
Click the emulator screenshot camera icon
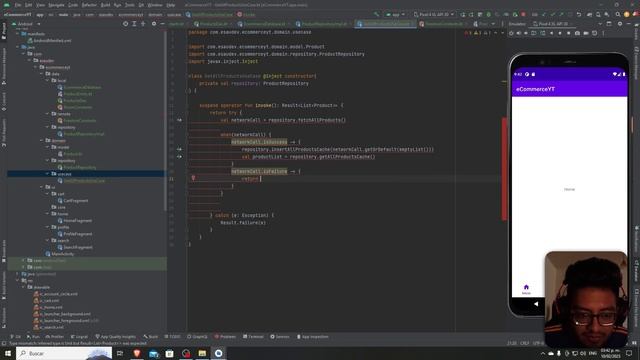[577, 33]
